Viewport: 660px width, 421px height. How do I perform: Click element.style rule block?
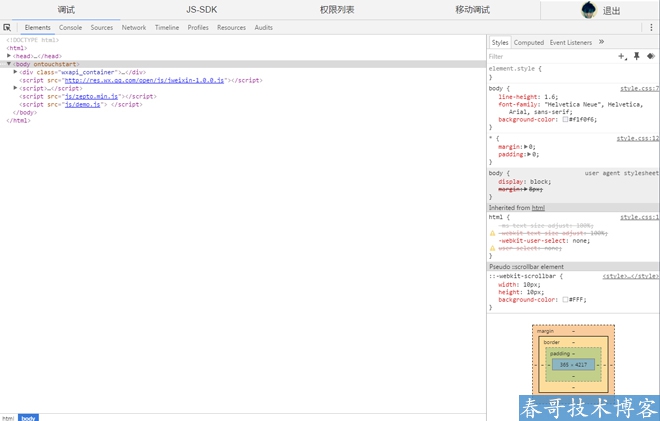point(572,72)
